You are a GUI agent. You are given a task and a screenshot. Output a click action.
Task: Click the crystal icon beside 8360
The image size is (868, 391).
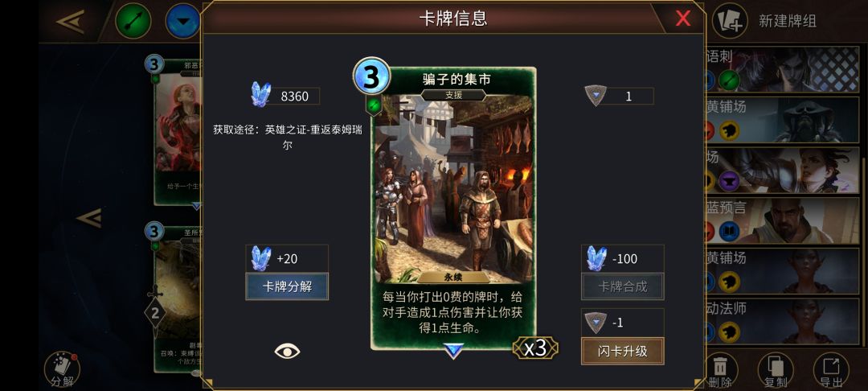point(260,95)
